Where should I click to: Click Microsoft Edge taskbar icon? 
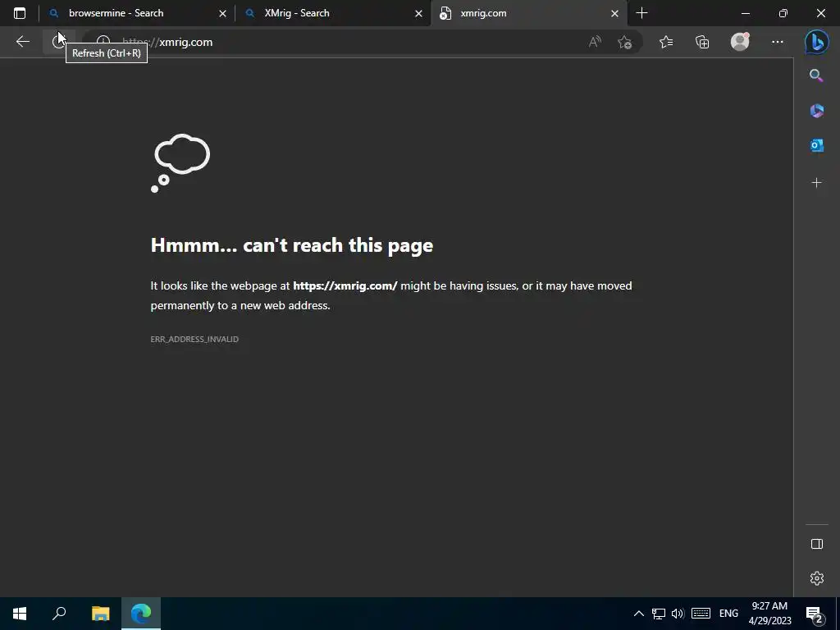[x=141, y=614]
